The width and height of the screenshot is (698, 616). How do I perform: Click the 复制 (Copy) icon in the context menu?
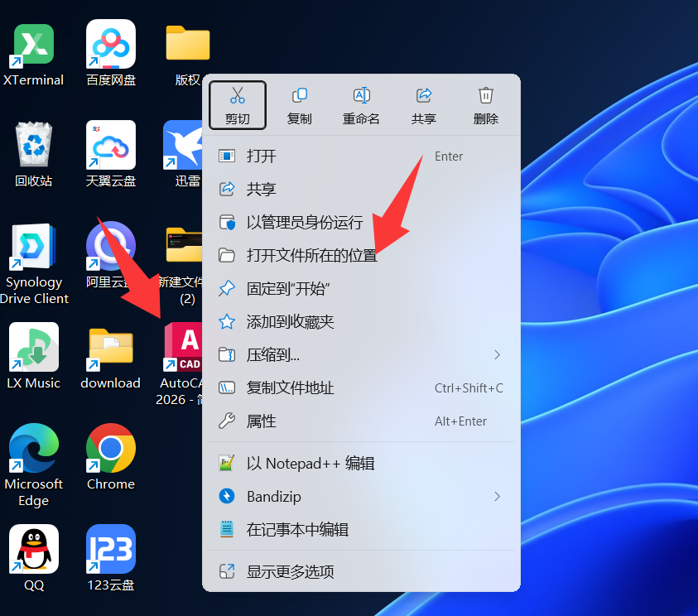coord(299,105)
